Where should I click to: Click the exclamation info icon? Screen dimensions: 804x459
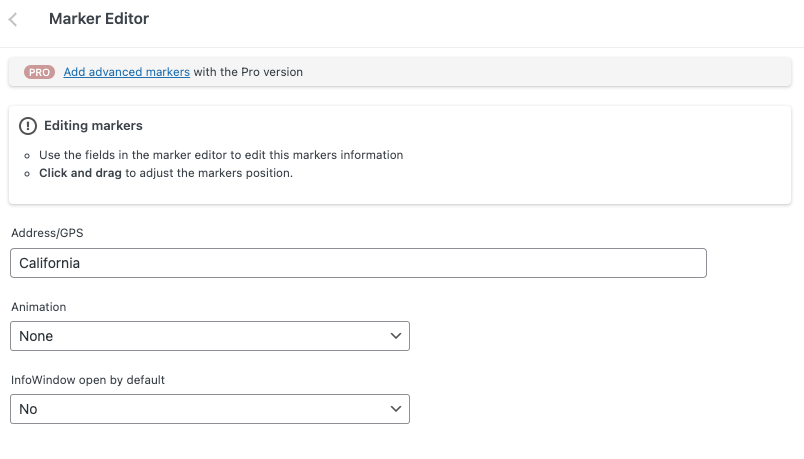pos(28,126)
